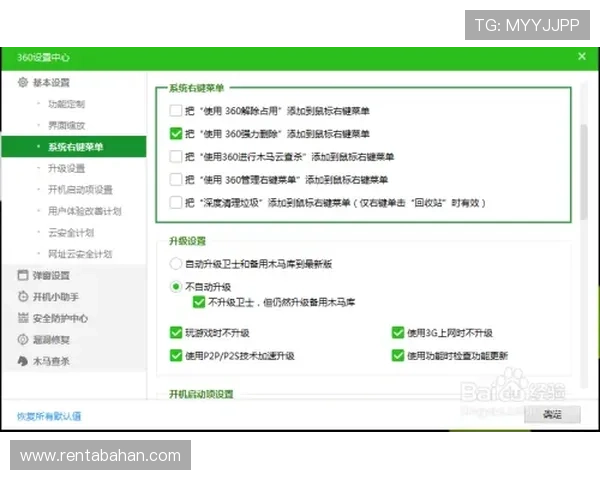Select 自动升级卫士和备用木马库到最新版 radio
Image resolution: width=600 pixels, height=480 pixels.
[x=176, y=264]
